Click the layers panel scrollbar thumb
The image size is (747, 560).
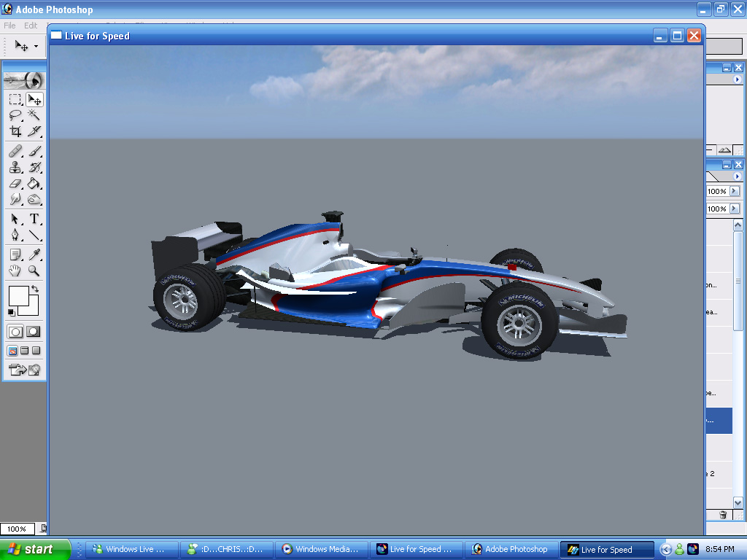coord(738,281)
